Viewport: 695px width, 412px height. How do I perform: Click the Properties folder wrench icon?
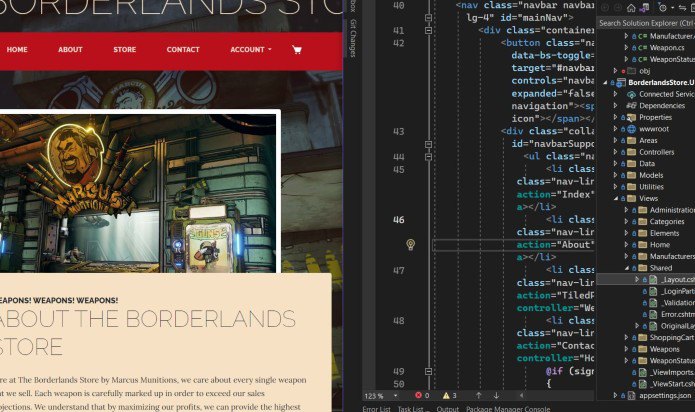pyautogui.click(x=631, y=117)
